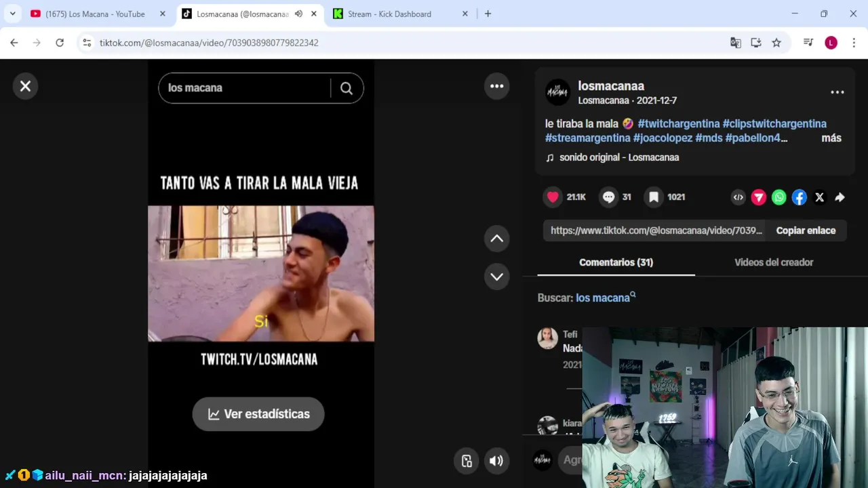This screenshot has width=868, height=488.
Task: Close the YouTube browser tab
Action: 162,14
